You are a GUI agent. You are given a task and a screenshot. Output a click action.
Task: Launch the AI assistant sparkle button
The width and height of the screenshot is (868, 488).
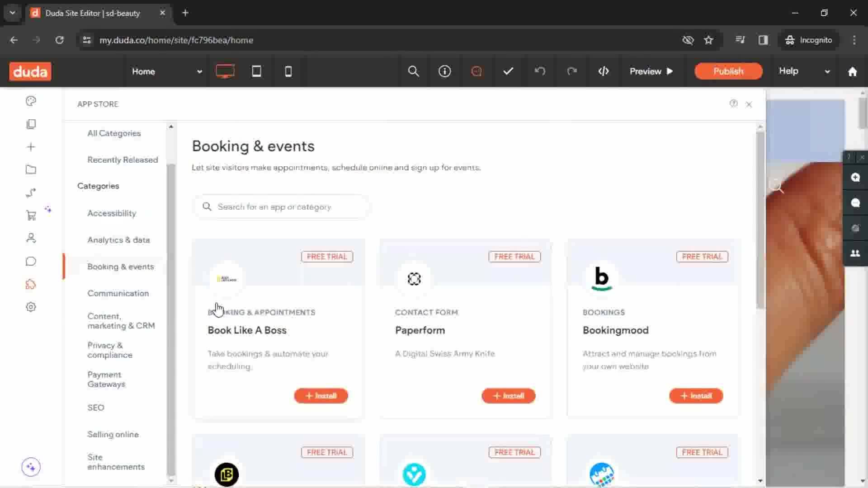click(31, 467)
